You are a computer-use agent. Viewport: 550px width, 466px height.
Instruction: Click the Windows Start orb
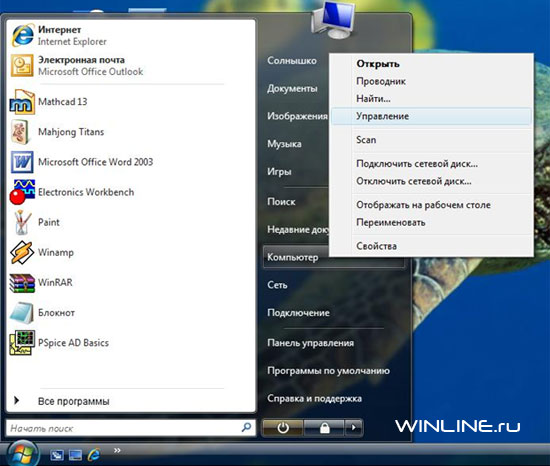pos(22,454)
